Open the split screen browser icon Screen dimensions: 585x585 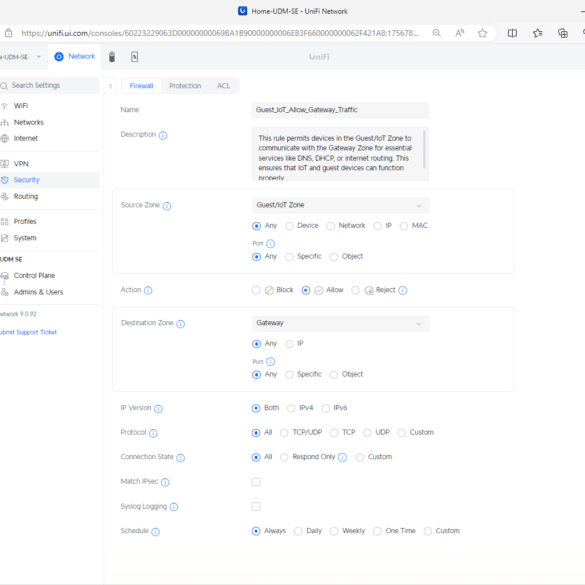click(512, 33)
